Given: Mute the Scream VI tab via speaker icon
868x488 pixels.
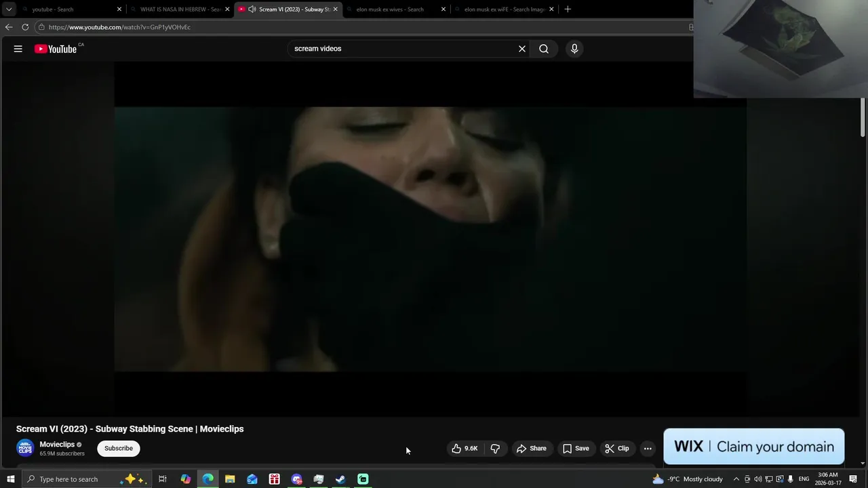Looking at the screenshot, I should point(252,9).
